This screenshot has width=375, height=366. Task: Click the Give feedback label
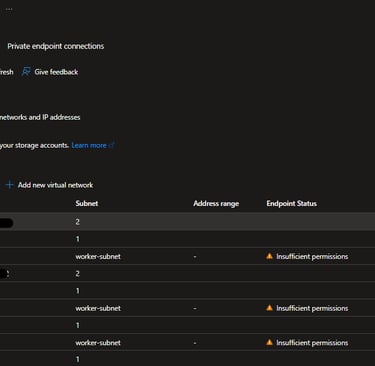click(56, 72)
